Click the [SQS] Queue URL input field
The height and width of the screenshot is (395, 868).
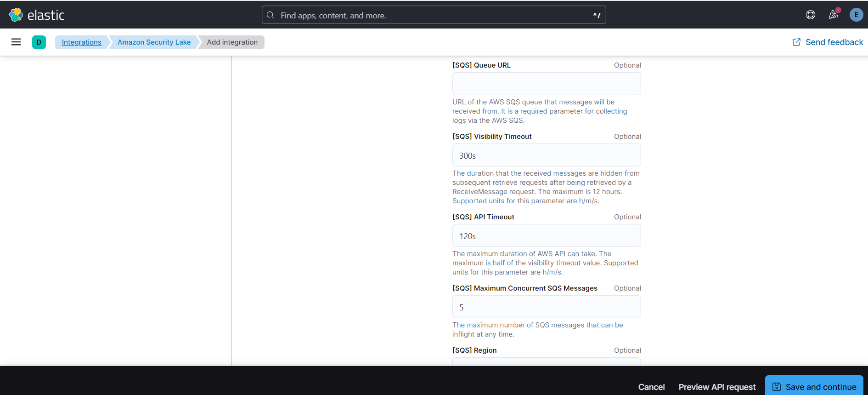(x=547, y=84)
